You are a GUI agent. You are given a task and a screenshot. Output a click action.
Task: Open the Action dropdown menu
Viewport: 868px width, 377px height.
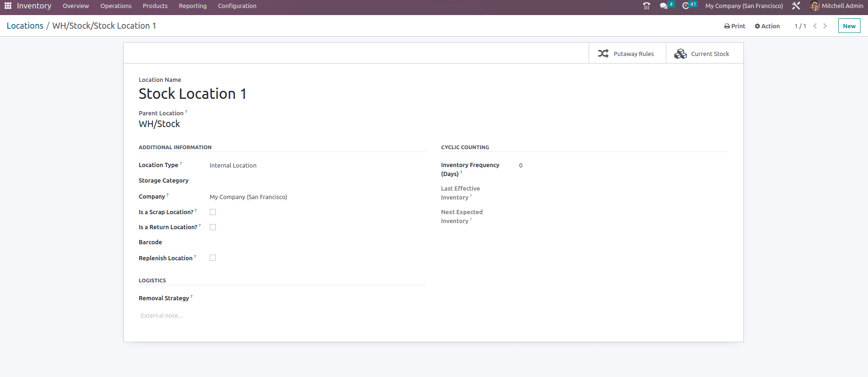[x=767, y=26]
